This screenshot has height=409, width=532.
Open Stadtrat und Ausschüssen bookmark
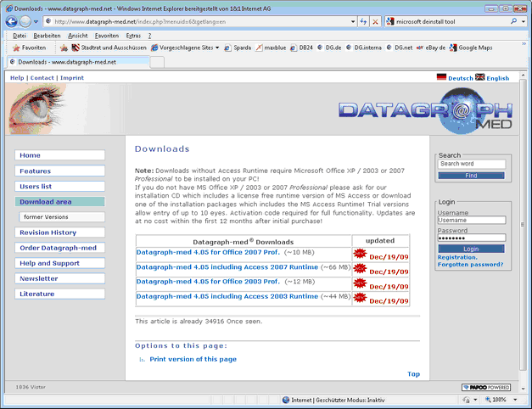coord(109,48)
